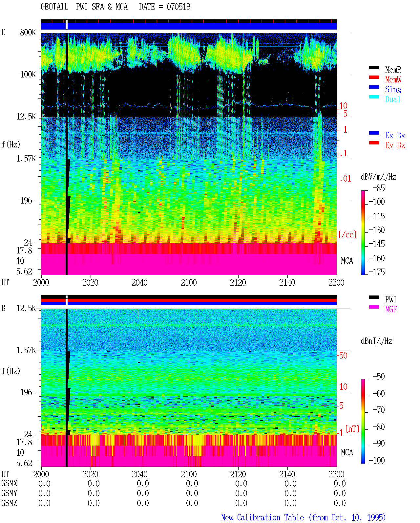Click the 'GSMZ' row label
420x523 pixels.
click(9, 503)
